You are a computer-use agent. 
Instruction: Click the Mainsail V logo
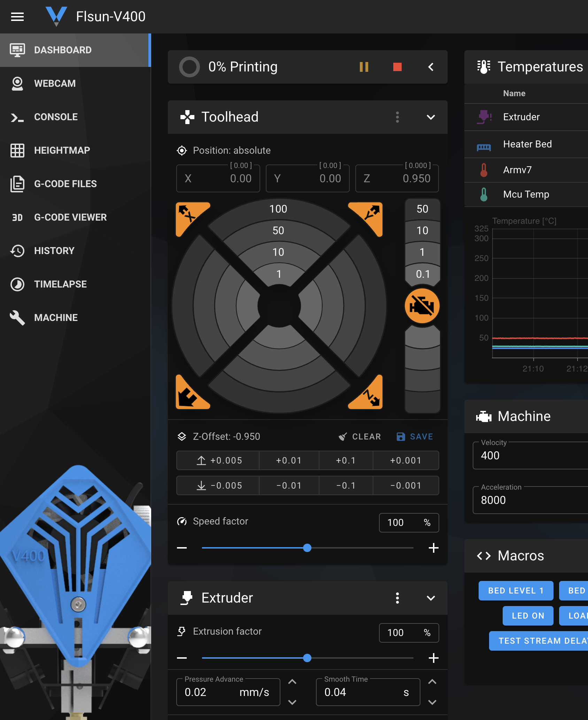(56, 16)
